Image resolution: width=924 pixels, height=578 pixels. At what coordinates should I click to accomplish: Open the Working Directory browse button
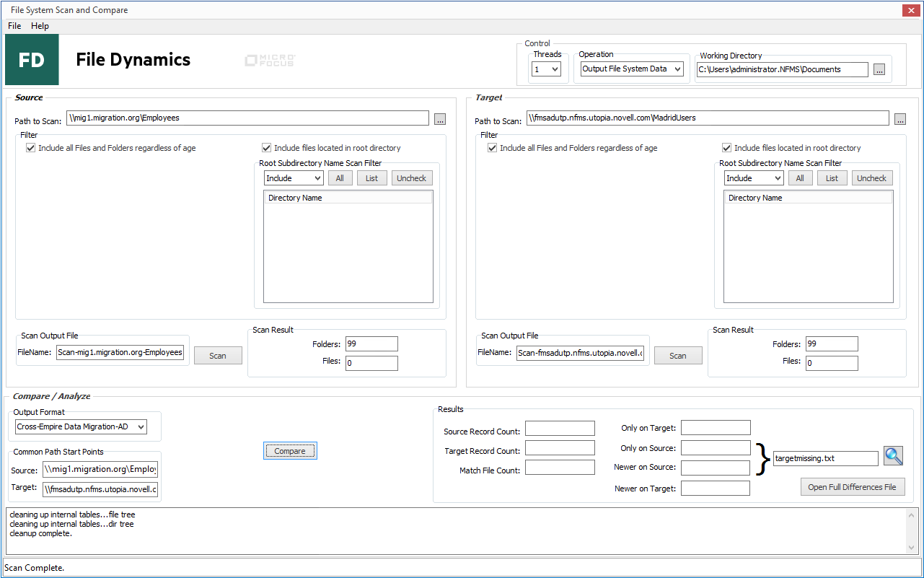click(879, 70)
